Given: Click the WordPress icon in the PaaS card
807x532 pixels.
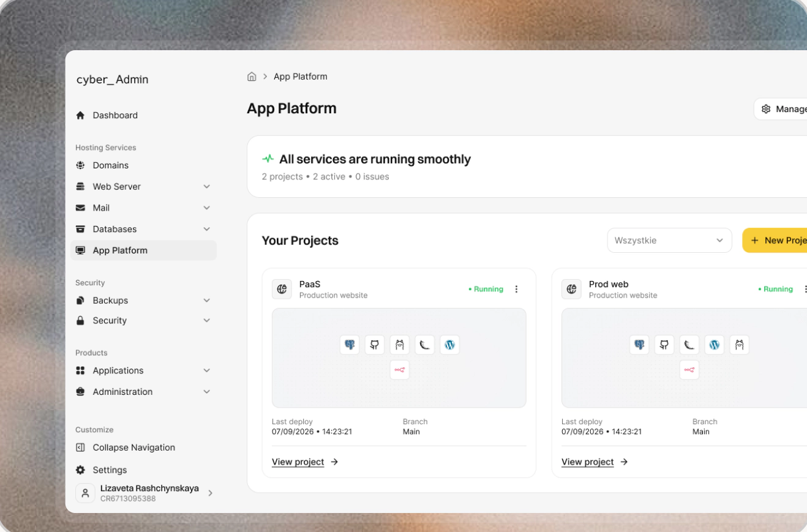Looking at the screenshot, I should pyautogui.click(x=449, y=345).
